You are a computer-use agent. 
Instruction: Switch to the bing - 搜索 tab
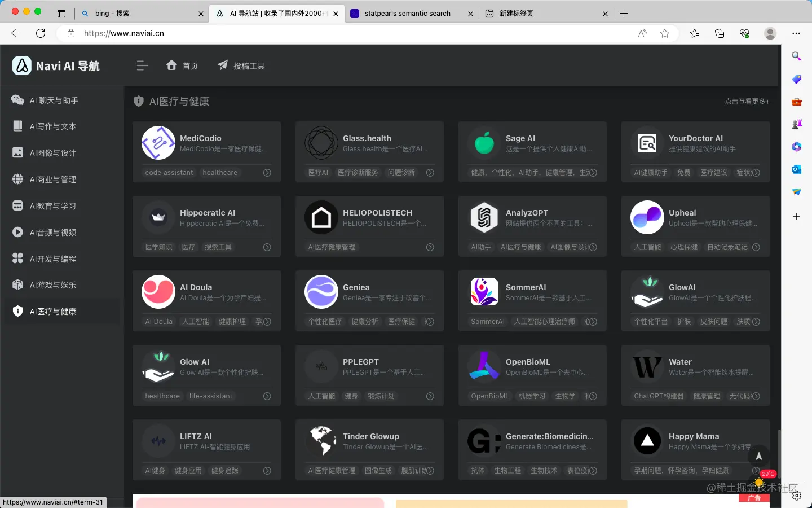click(x=143, y=14)
